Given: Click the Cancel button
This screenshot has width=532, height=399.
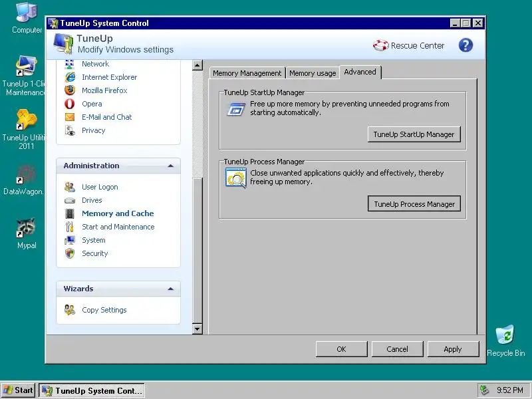Looking at the screenshot, I should click(x=397, y=349).
